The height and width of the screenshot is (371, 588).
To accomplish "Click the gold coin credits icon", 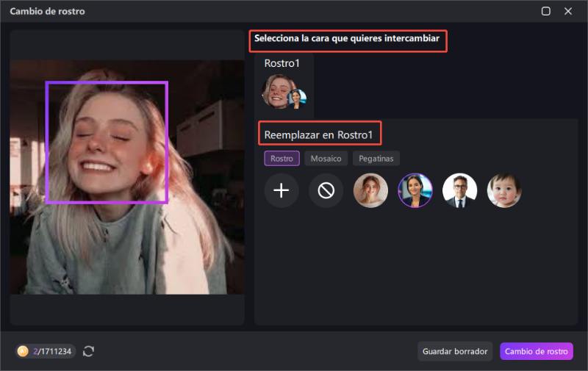I will pos(23,351).
